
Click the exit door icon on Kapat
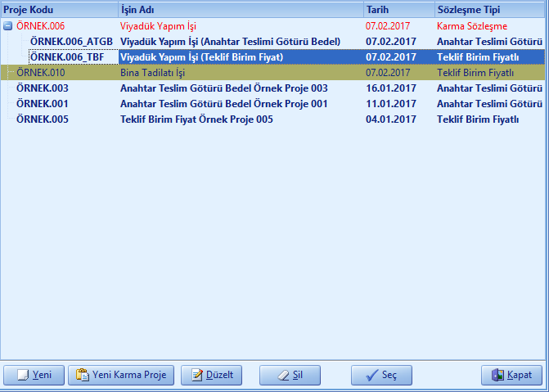[x=497, y=375]
